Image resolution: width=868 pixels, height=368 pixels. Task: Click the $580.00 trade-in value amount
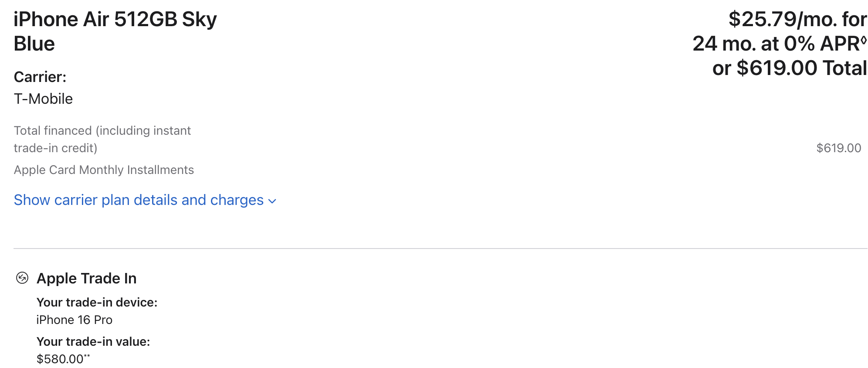[x=60, y=359]
